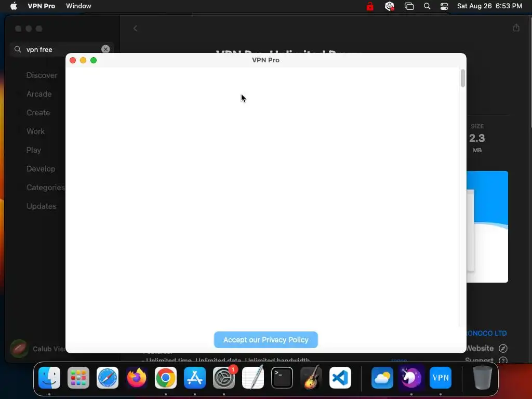Click the compass icon next to Website
The image size is (532, 399).
503,348
